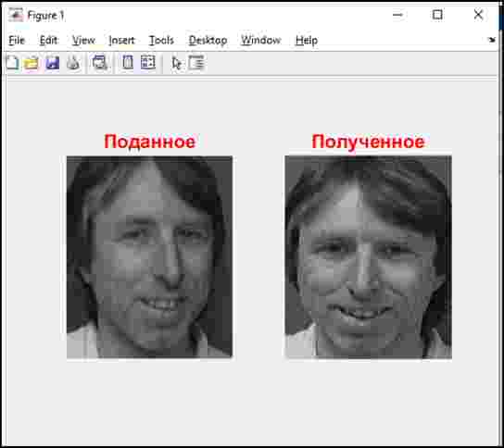Click the red title Полученное
The height and width of the screenshot is (448, 504).
pos(368,142)
